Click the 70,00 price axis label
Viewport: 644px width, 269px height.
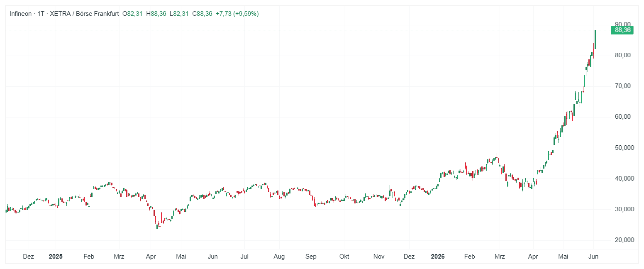click(x=623, y=86)
